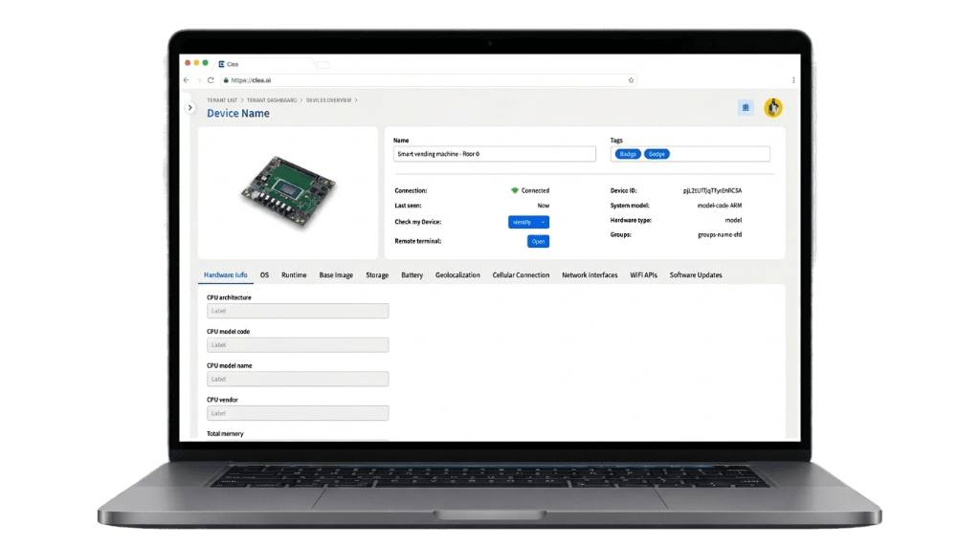
Task: Open the Remote terminal with Open button
Action: (x=538, y=241)
